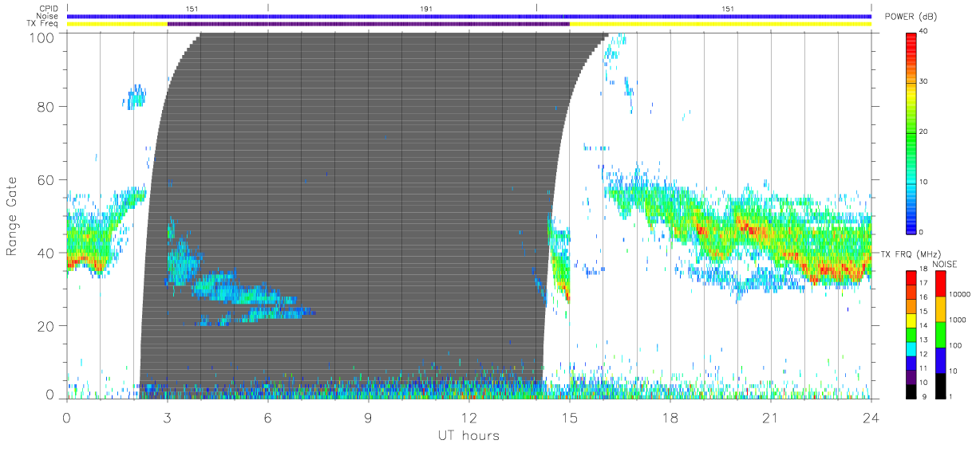
Task: Click the "11" label on TX FRQ scale
Action: pyautogui.click(x=923, y=369)
